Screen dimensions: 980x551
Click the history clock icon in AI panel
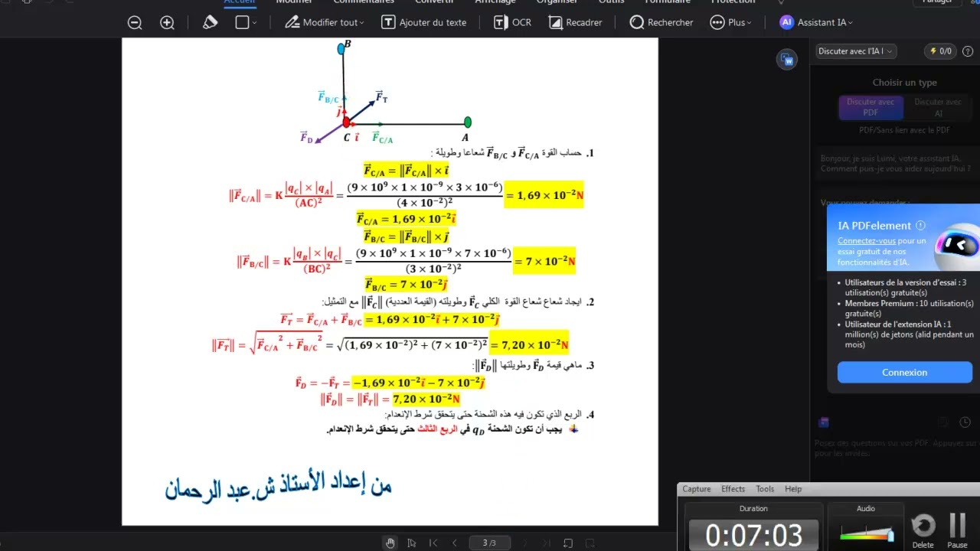point(965,422)
